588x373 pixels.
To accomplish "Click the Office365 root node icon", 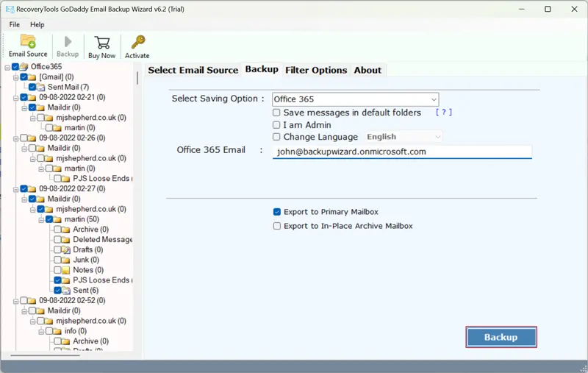I will click(x=24, y=67).
